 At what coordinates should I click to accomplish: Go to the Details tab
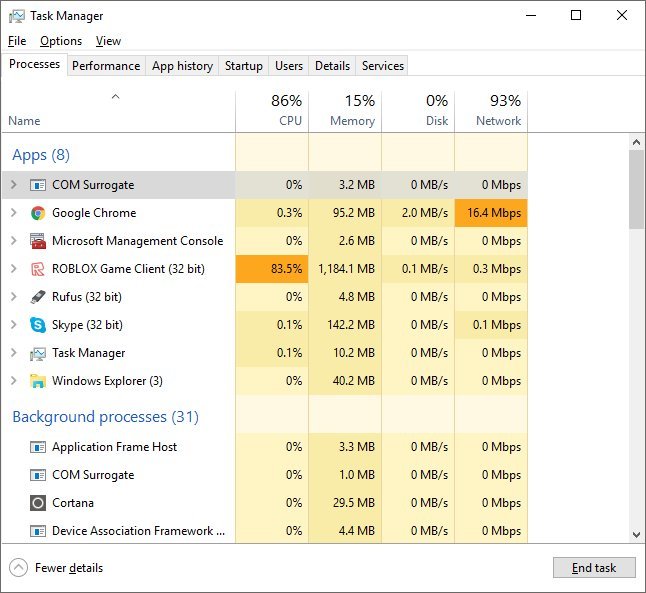click(x=332, y=66)
